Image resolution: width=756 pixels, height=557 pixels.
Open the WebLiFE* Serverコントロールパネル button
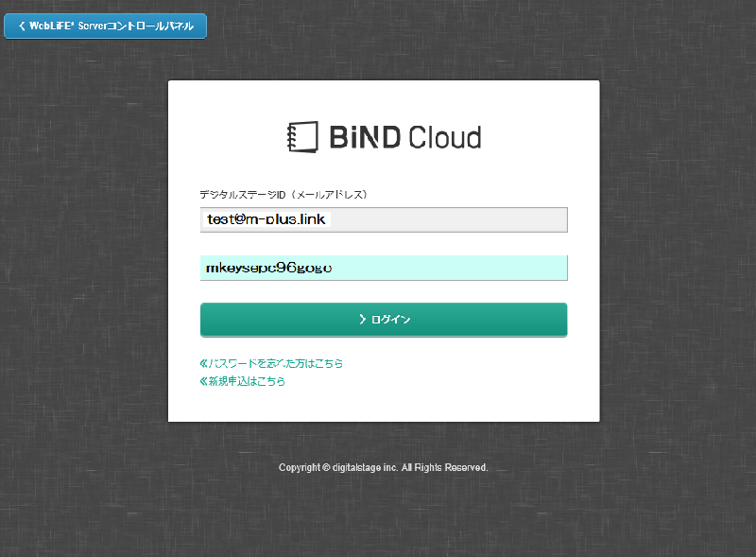tap(105, 26)
